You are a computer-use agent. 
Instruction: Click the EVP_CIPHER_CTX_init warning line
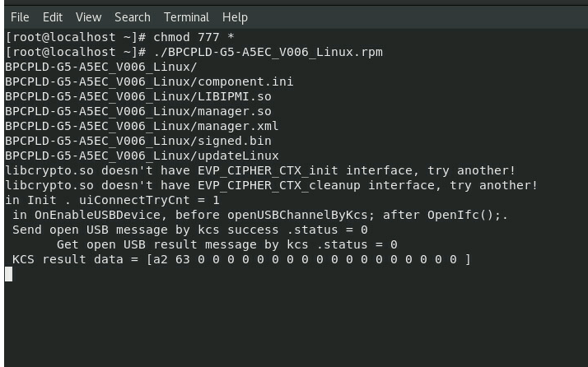[x=260, y=170]
